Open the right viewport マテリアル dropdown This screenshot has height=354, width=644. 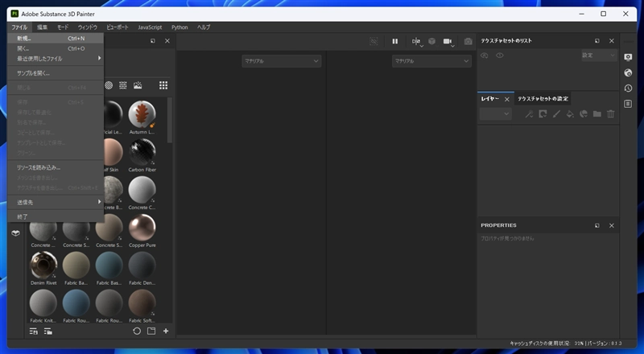(431, 61)
